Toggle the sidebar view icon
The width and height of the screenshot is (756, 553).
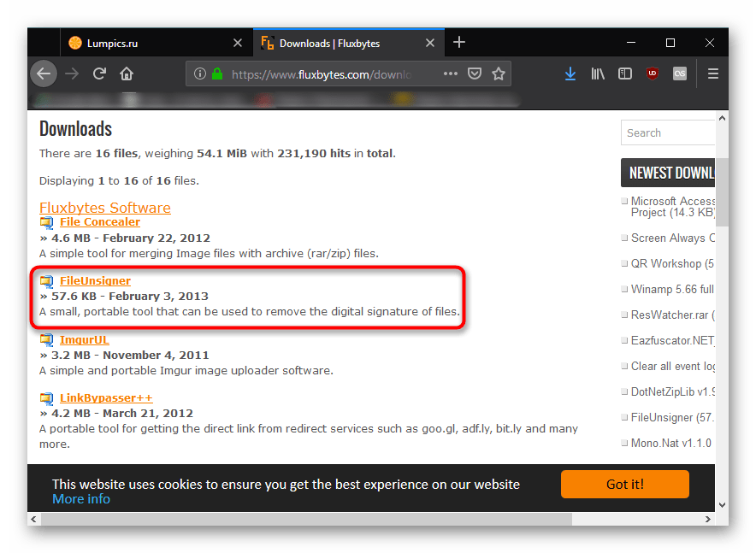point(625,74)
